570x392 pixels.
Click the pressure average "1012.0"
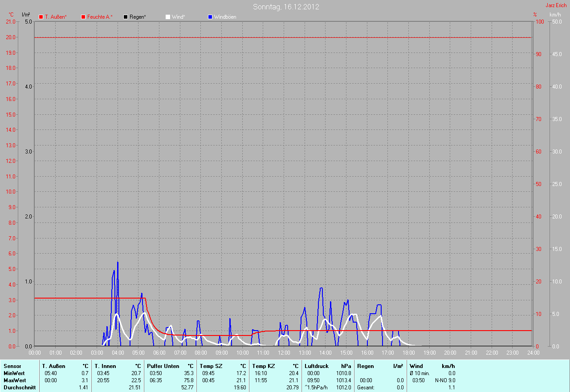pyautogui.click(x=343, y=388)
